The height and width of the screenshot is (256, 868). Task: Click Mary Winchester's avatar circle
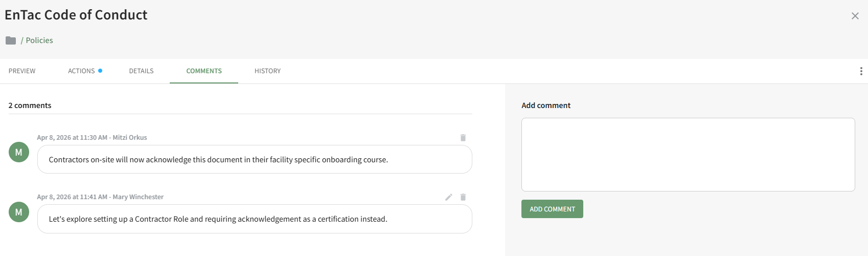click(x=19, y=212)
